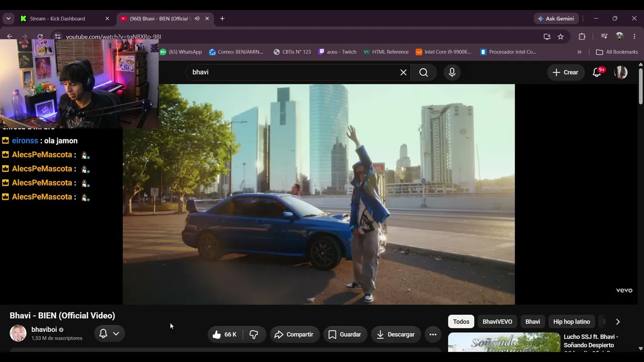Dislike the video with thumbs-down
This screenshot has height=362, width=644.
[254, 334]
